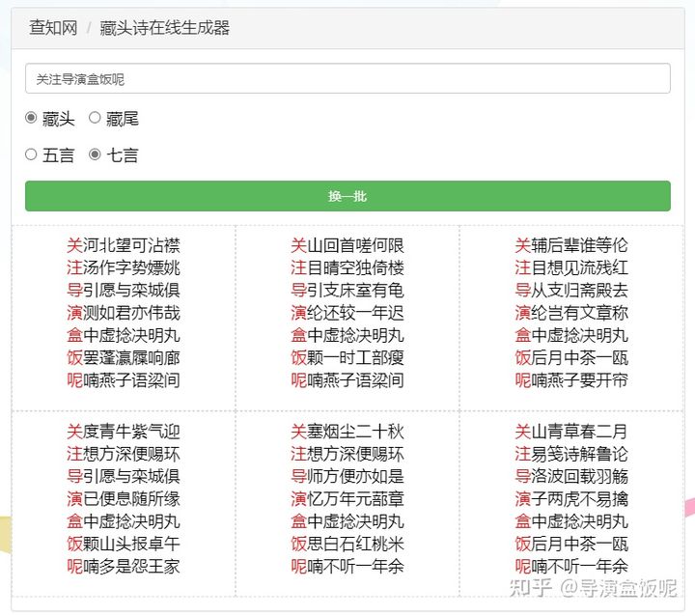Click the line 演纶岂有文章称
Viewport: 695px width, 616px height.
click(571, 313)
